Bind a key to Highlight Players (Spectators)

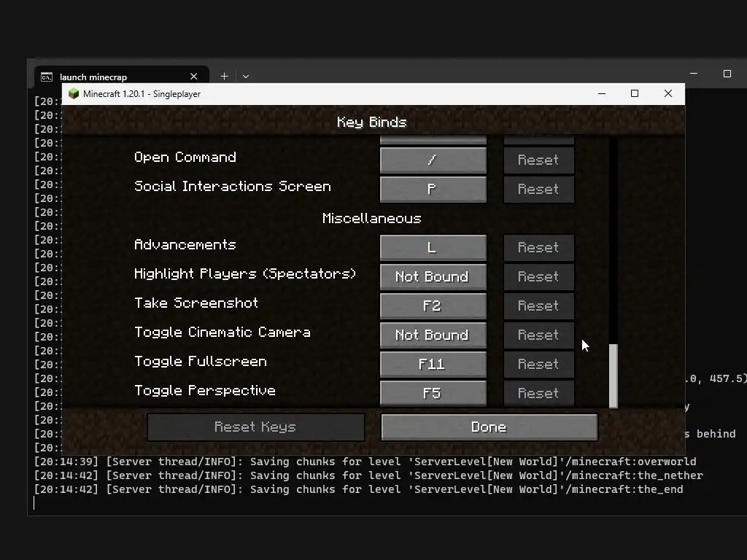pos(433,276)
